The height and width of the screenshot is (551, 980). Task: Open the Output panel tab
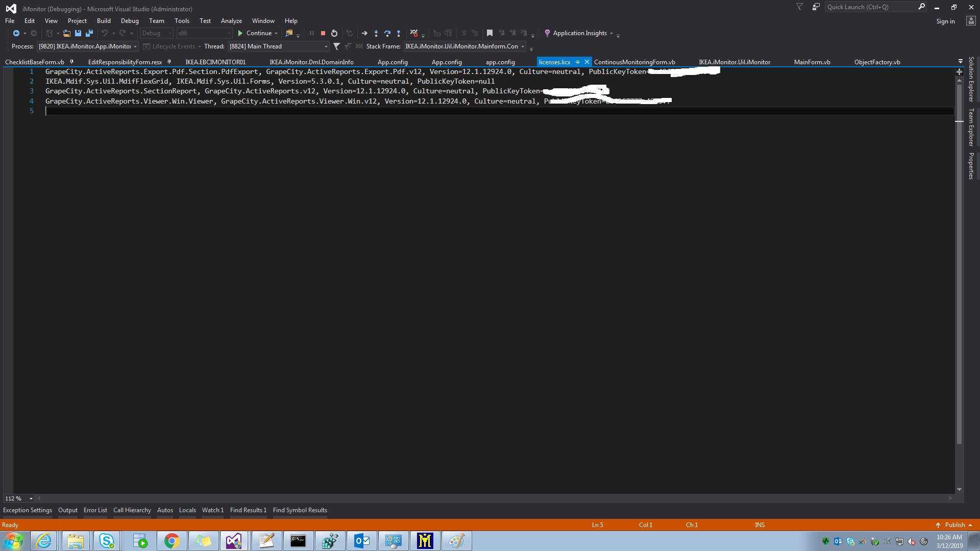pos(68,510)
